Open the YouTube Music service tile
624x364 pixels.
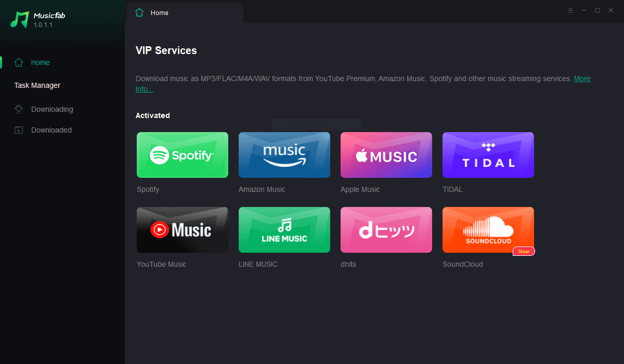tap(183, 230)
